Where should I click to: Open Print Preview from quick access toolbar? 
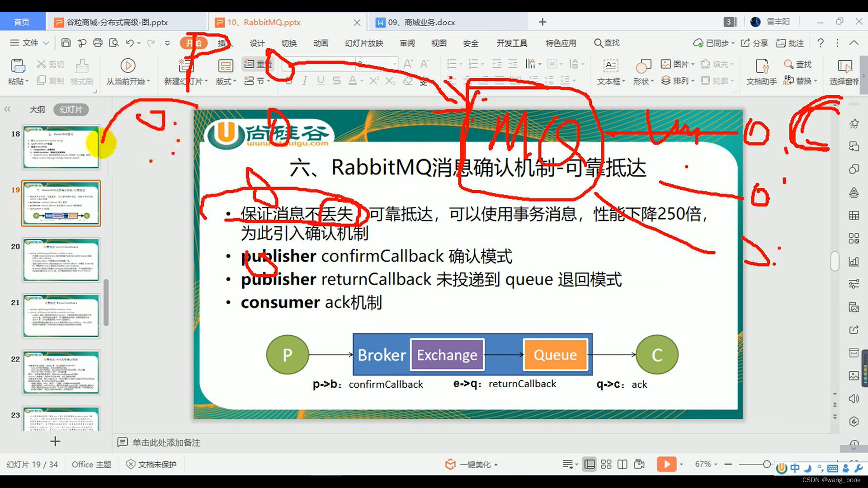click(x=114, y=43)
